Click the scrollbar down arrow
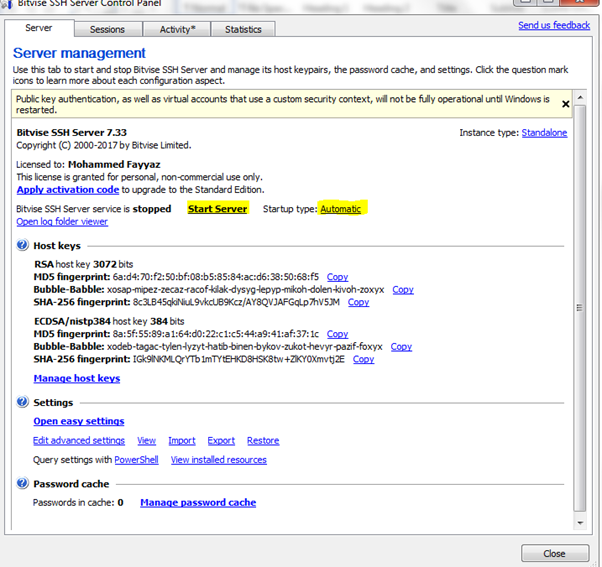Screen dimensions: 602x567 580,523
